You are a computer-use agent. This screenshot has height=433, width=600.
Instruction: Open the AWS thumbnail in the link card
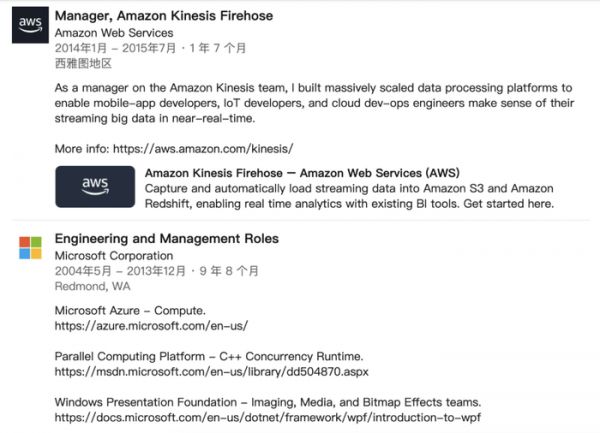tap(95, 187)
